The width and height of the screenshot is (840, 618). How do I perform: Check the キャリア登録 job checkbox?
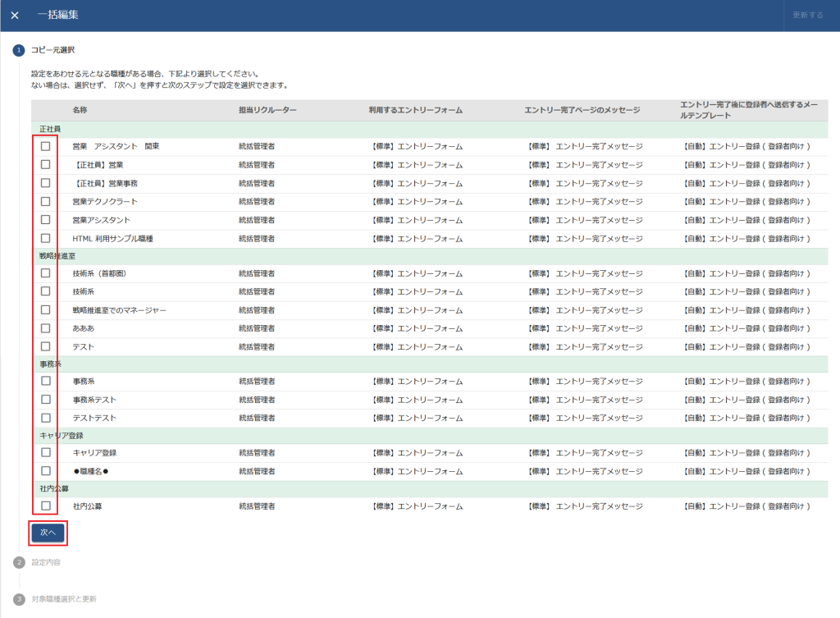click(45, 452)
